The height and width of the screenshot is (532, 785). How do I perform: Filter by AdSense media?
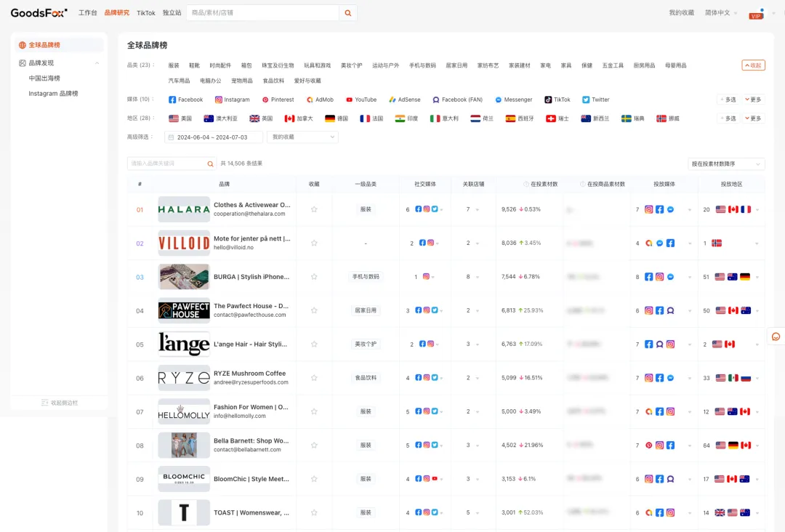click(x=405, y=100)
